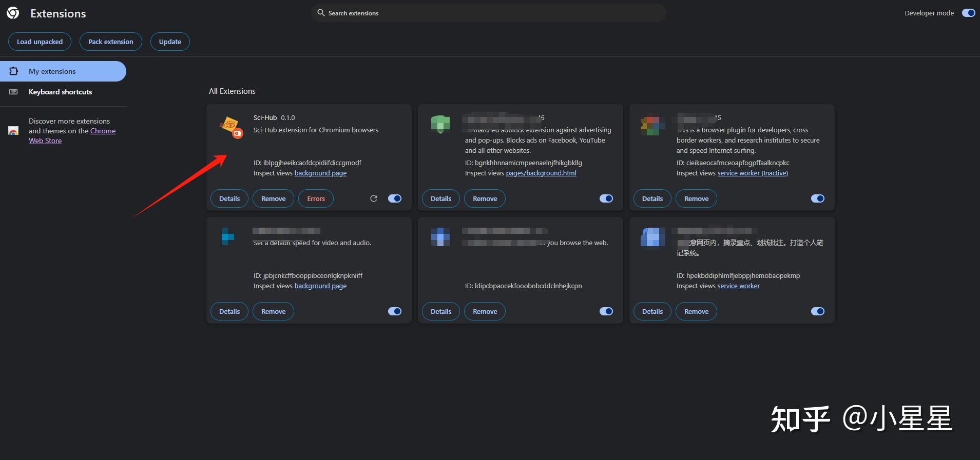The width and height of the screenshot is (980, 460).
Task: Click the magnifier icon in search bar
Action: (321, 13)
